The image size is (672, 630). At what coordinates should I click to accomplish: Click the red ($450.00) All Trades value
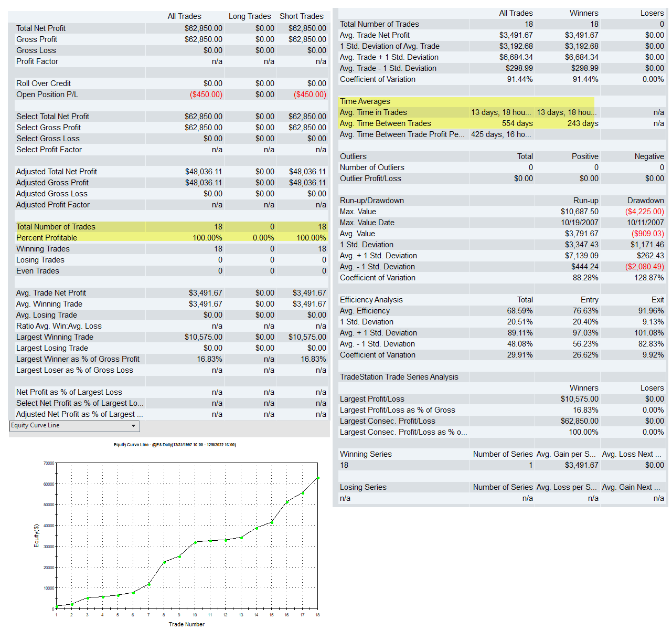[x=206, y=94]
